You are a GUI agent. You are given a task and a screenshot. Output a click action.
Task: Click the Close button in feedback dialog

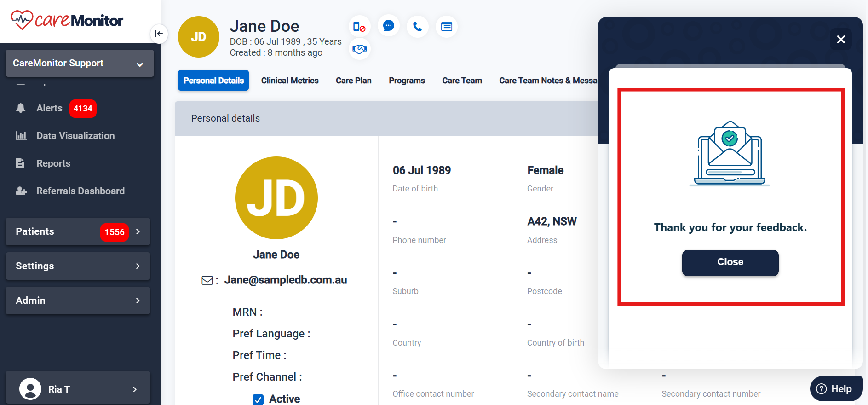[x=730, y=263]
